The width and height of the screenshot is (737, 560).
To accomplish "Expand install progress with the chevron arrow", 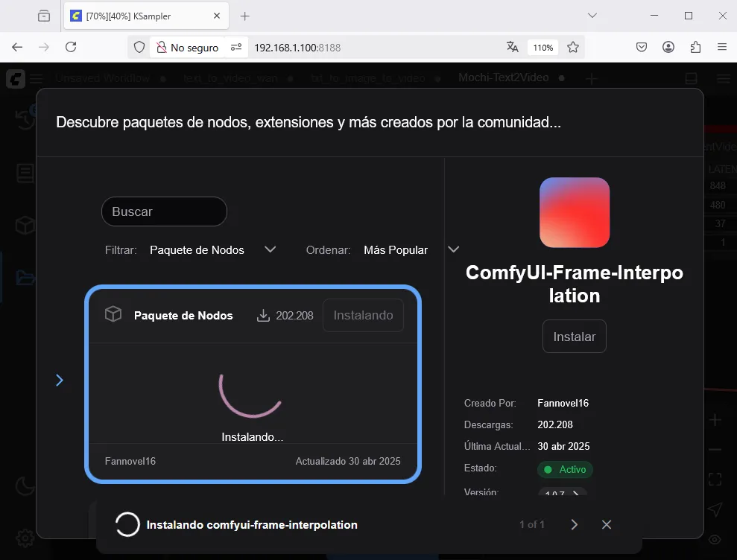I will 574,525.
